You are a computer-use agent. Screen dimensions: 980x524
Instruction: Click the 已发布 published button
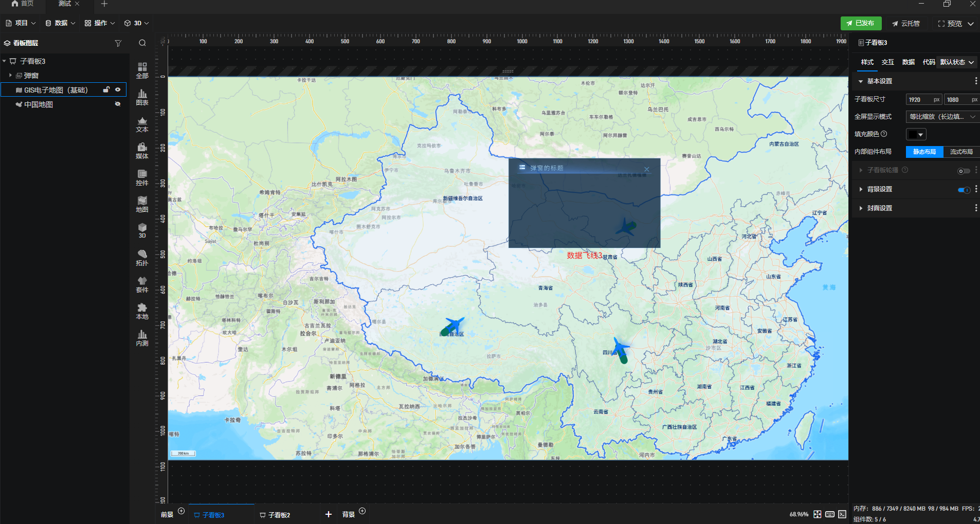tap(861, 23)
